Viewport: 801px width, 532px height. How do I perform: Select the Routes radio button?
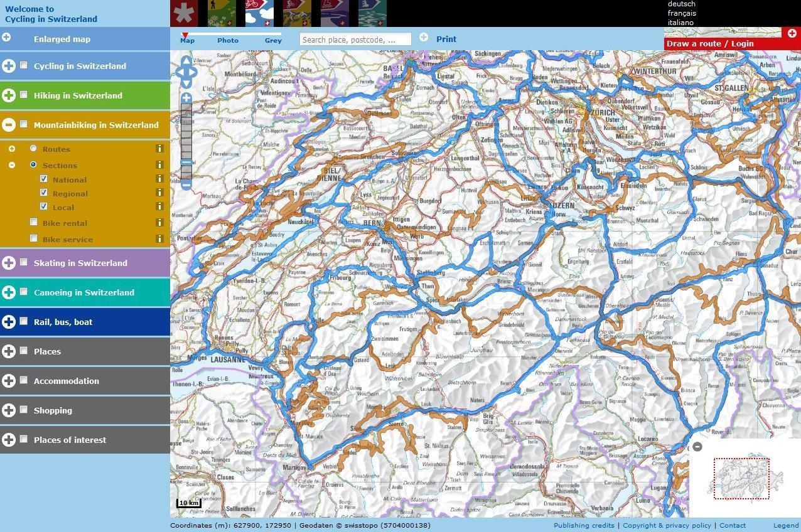[34, 149]
